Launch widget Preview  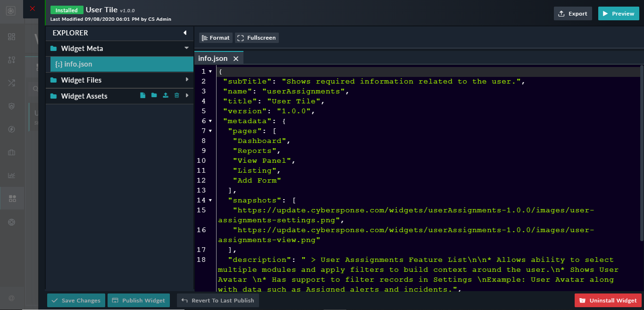tap(619, 13)
